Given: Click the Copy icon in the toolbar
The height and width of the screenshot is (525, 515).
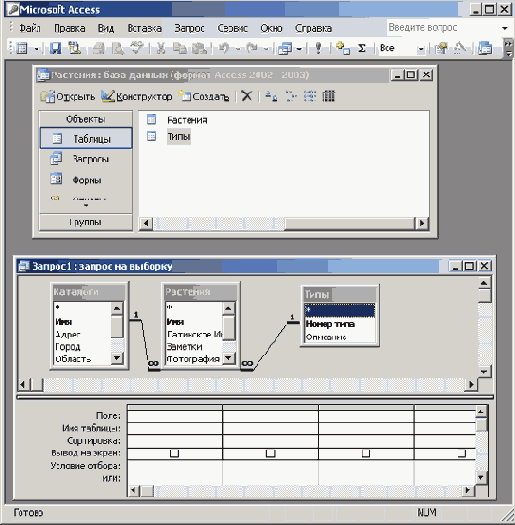Looking at the screenshot, I should (179, 49).
